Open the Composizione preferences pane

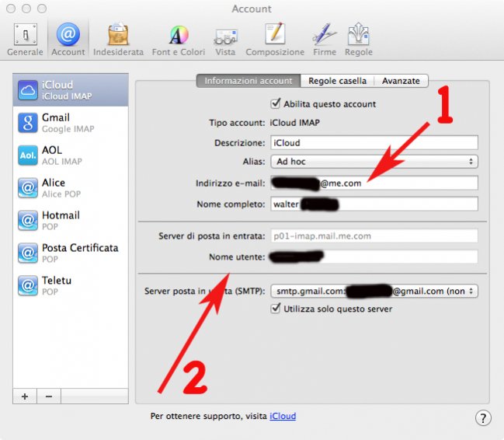tap(275, 40)
